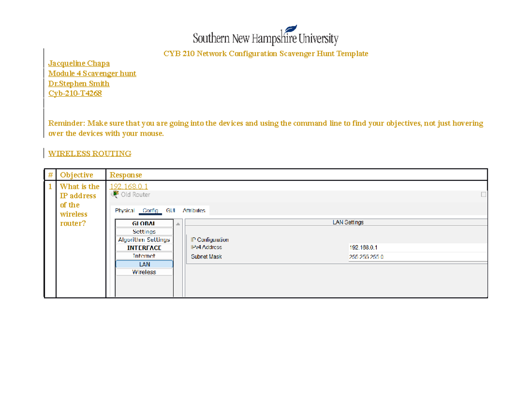
Task: Expand the INTERFACE section header
Action: [144, 248]
